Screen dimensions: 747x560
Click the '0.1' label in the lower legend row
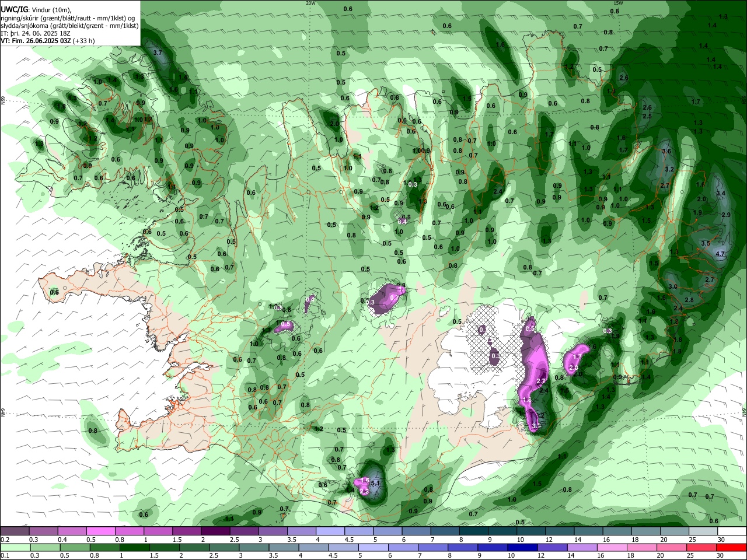coord(5,556)
